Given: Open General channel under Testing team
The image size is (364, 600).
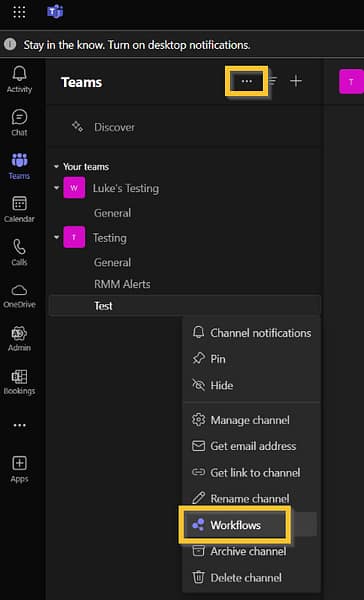Looking at the screenshot, I should click(x=113, y=262).
